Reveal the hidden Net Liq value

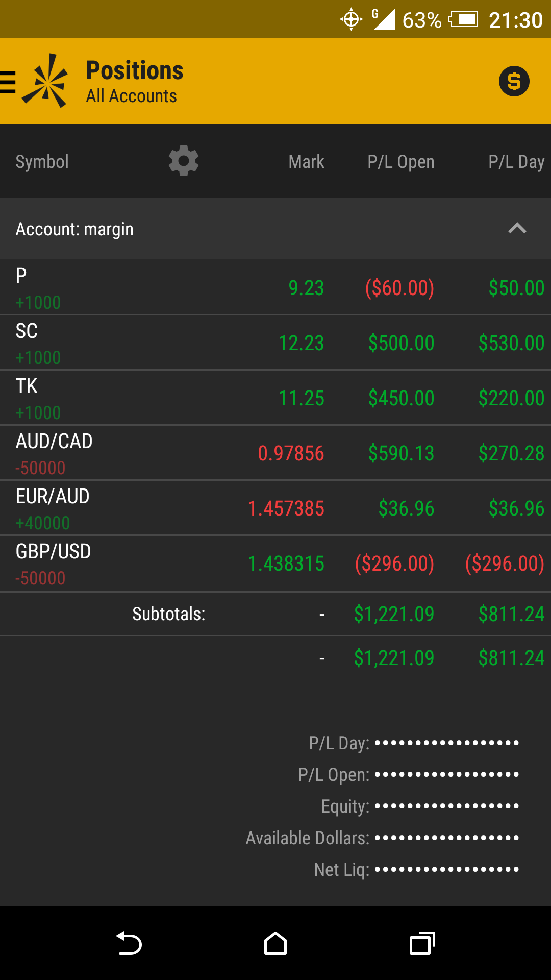tap(447, 869)
